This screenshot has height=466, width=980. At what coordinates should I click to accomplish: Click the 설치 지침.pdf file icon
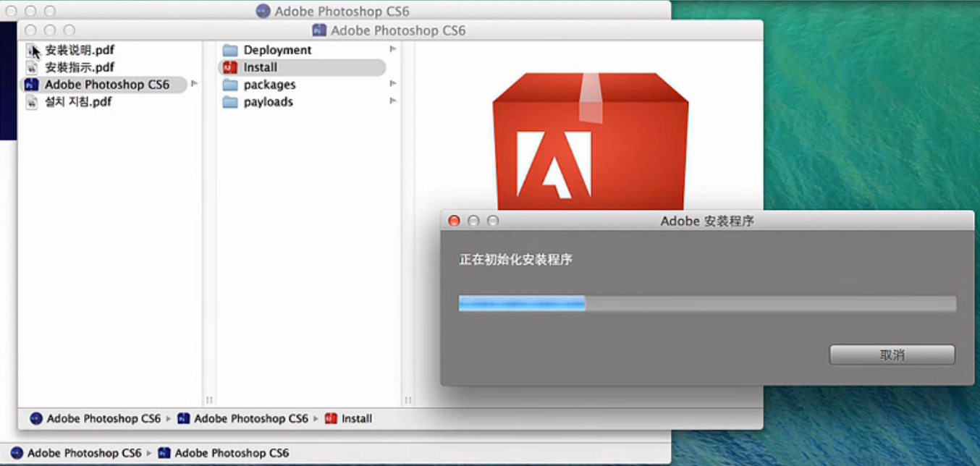coord(32,102)
